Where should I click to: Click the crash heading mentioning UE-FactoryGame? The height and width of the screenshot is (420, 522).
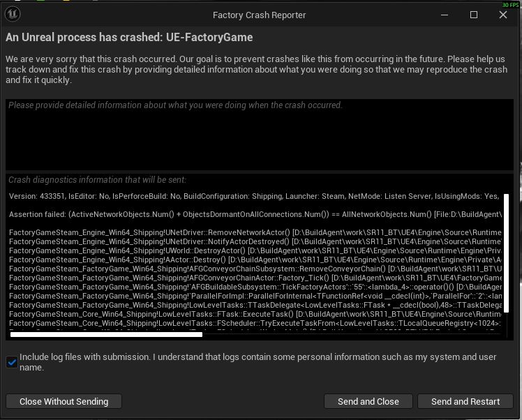129,37
